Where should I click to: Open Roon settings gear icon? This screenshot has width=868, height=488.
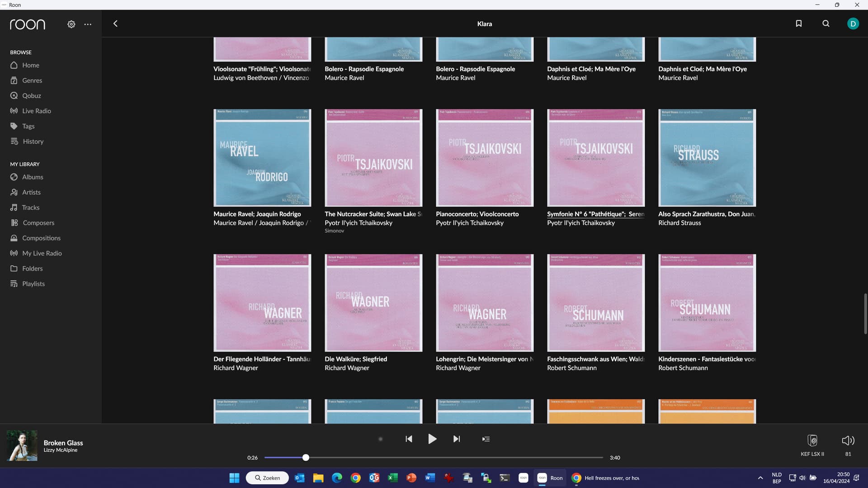click(71, 24)
